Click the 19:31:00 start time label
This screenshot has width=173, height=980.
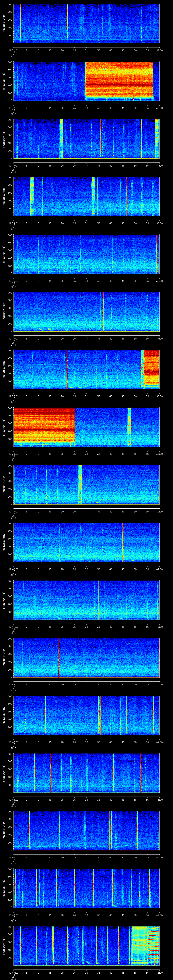pos(13,50)
